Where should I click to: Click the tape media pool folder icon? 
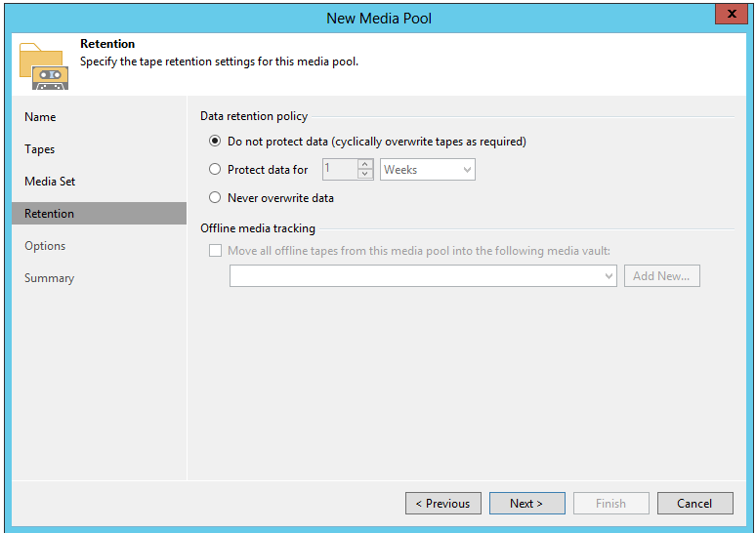tap(43, 65)
